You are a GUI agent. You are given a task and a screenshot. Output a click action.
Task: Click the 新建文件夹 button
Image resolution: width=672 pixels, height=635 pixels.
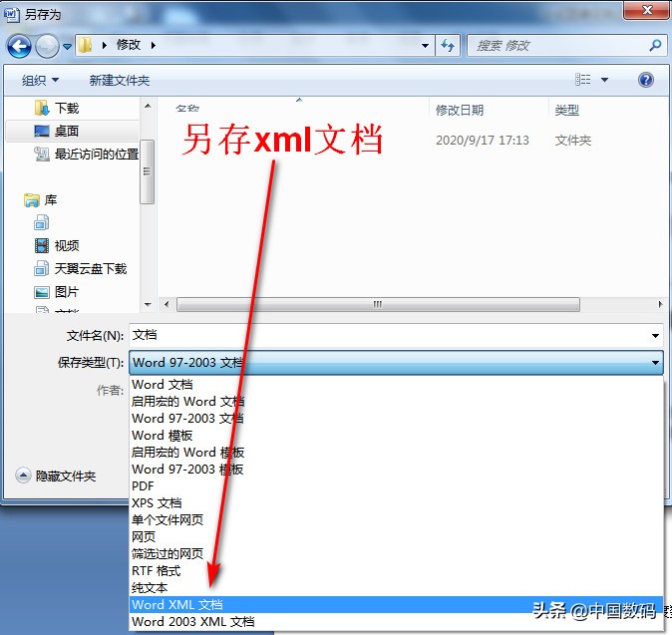click(119, 80)
